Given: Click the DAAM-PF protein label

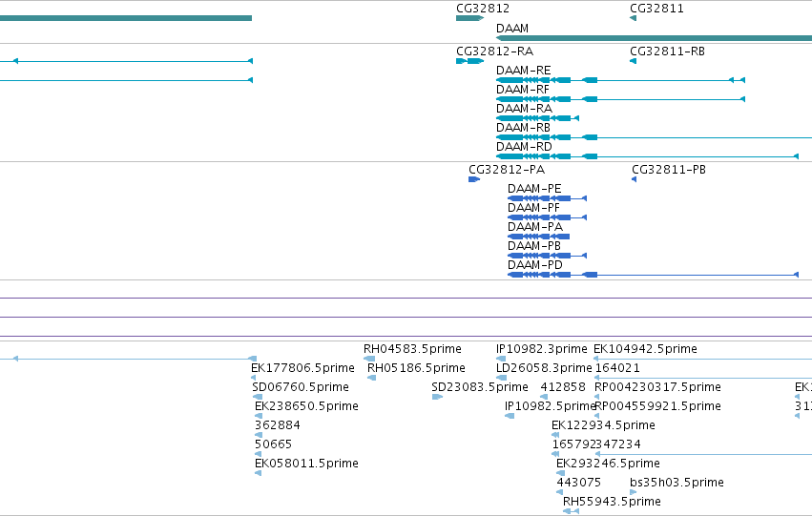Looking at the screenshot, I should point(533,208).
